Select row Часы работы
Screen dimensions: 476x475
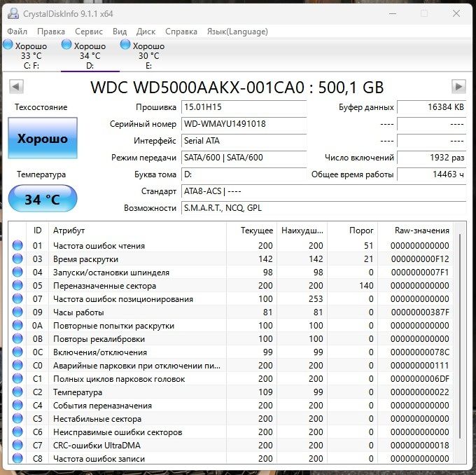[x=230, y=312]
